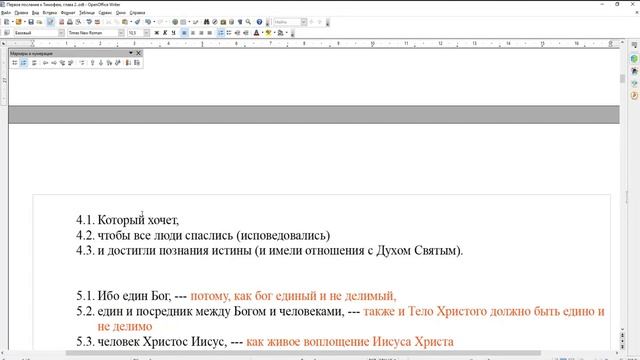Justify the text
Image resolution: width=640 pixels, height=360 pixels.
209,33
